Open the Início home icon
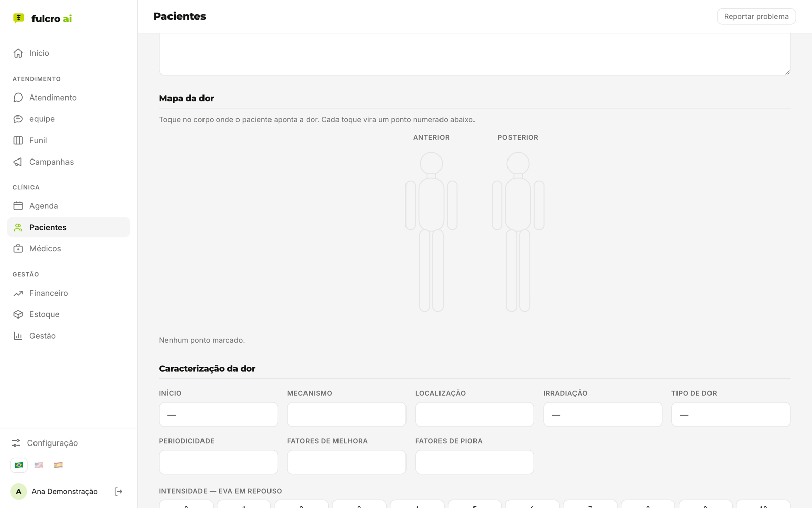Viewport: 812px width, 508px height. pyautogui.click(x=18, y=53)
